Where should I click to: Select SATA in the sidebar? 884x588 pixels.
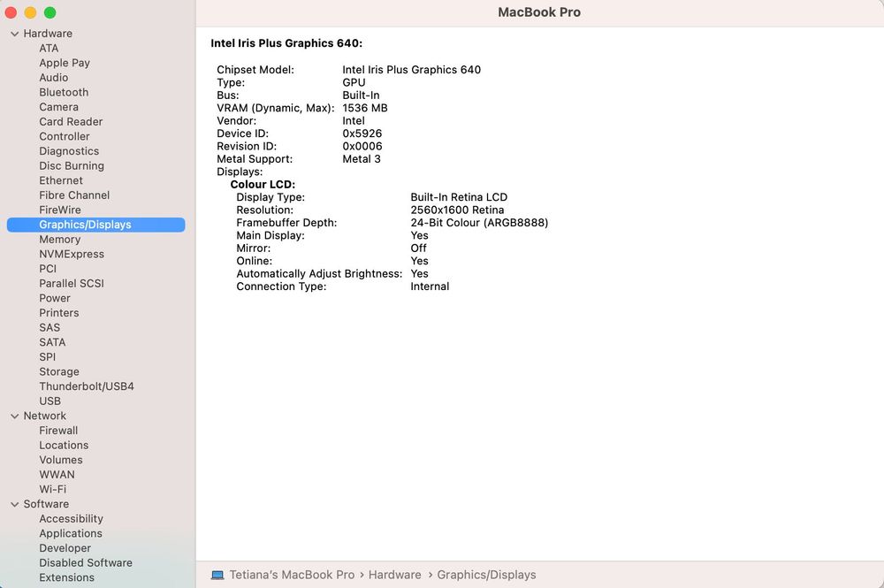tap(52, 342)
